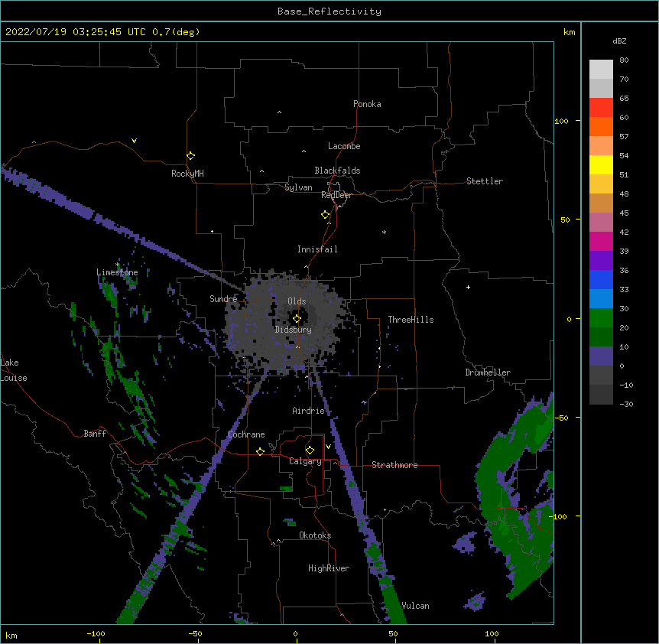This screenshot has width=659, height=644.
Task: Click the yellow station marker south of RedDeer
Action: coord(325,215)
